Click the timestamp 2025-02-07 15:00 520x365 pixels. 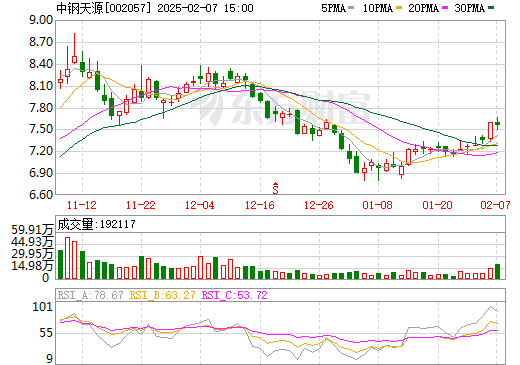coord(205,8)
